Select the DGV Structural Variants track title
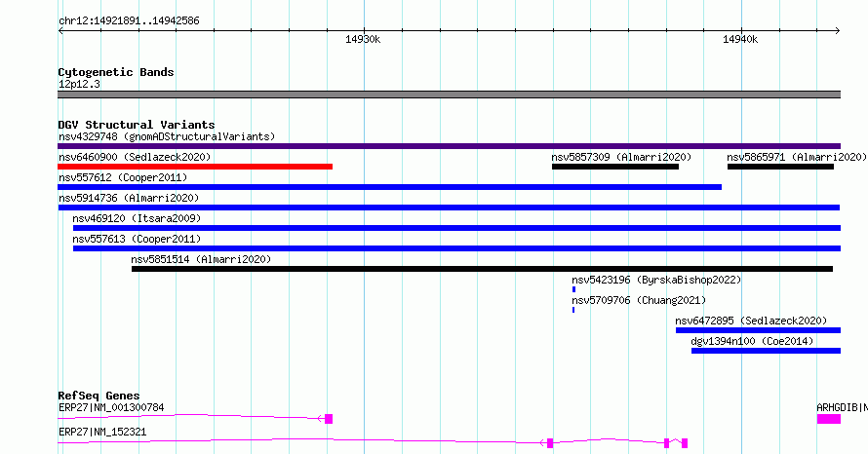The image size is (868, 454). pyautogui.click(x=137, y=125)
